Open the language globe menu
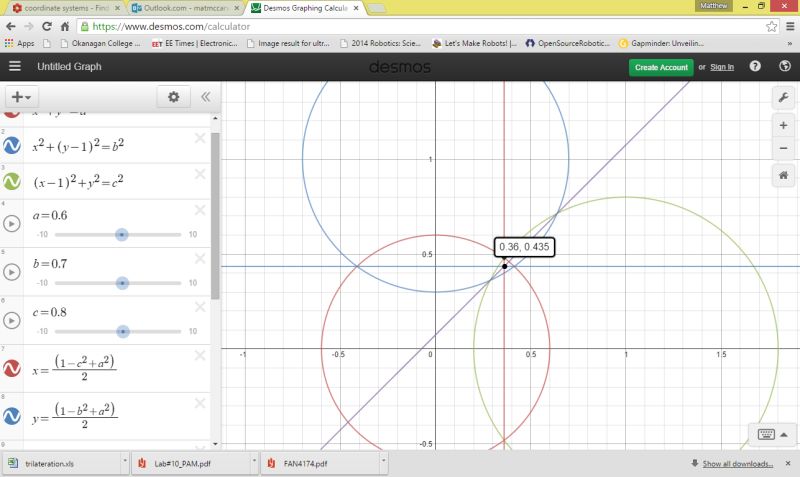 (x=785, y=66)
